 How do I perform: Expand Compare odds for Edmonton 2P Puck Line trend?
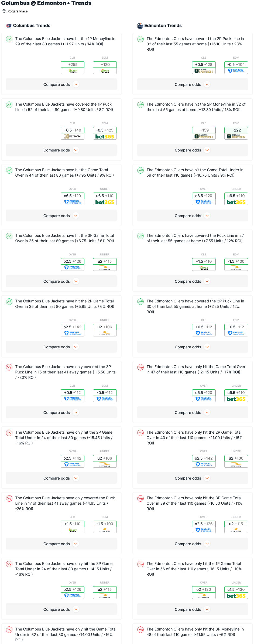pyautogui.click(x=192, y=85)
